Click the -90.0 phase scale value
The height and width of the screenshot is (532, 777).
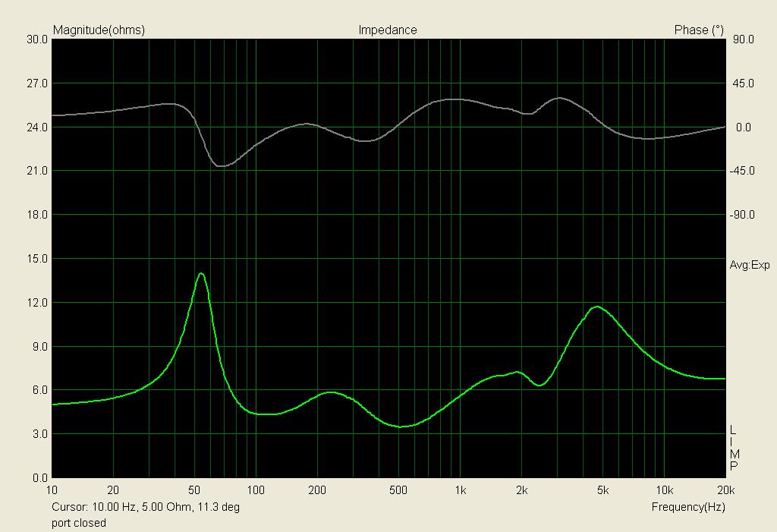(742, 216)
